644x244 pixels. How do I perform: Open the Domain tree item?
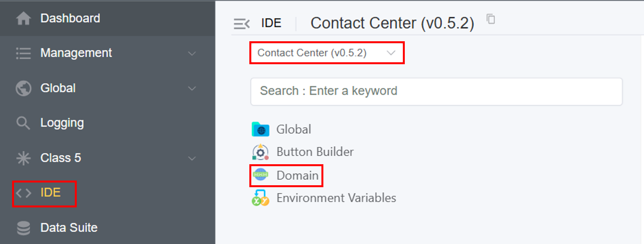point(297,176)
